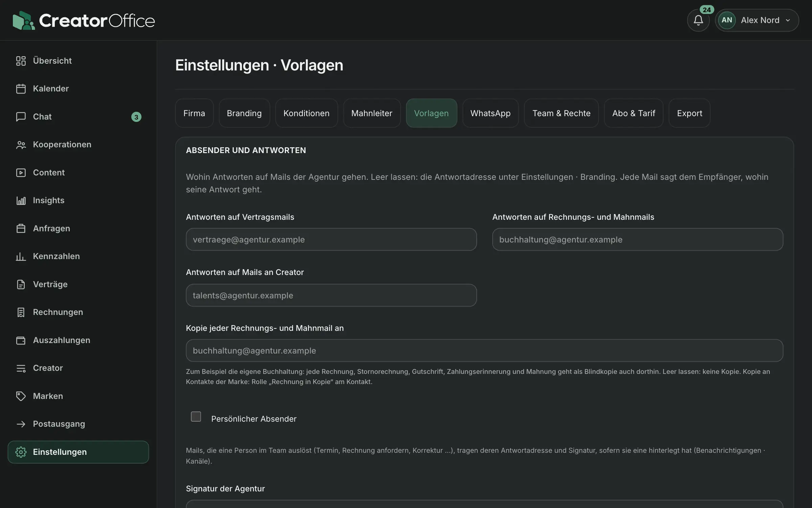Click the Anfragen inbox icon
This screenshot has width=812, height=508.
coord(21,229)
